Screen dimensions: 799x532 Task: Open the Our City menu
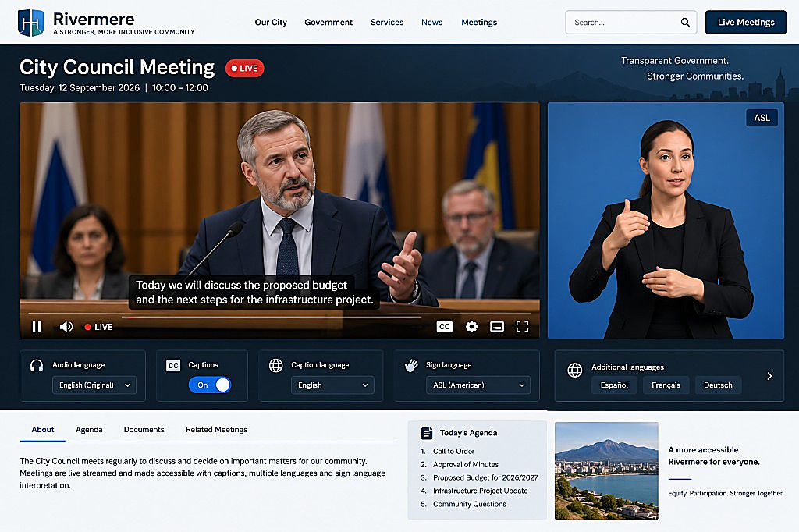click(x=271, y=23)
